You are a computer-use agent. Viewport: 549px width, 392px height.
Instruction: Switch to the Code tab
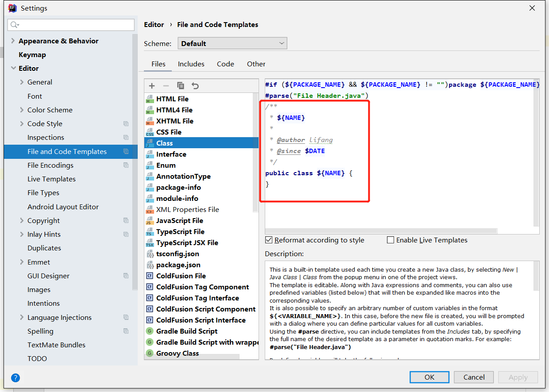tap(225, 64)
